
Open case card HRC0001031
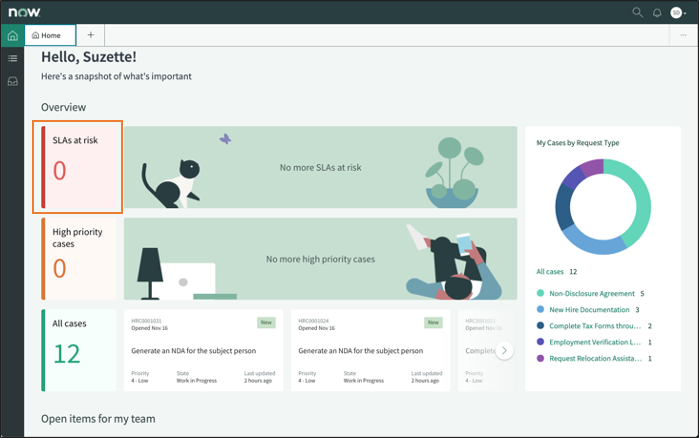coord(203,350)
